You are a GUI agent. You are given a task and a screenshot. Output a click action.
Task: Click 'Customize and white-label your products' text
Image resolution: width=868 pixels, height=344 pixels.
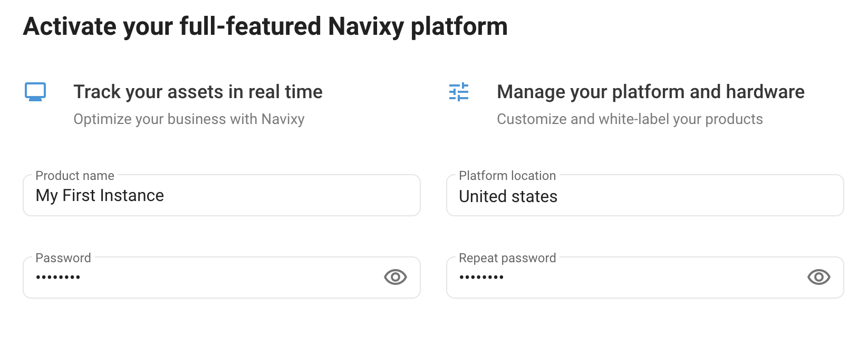(630, 119)
